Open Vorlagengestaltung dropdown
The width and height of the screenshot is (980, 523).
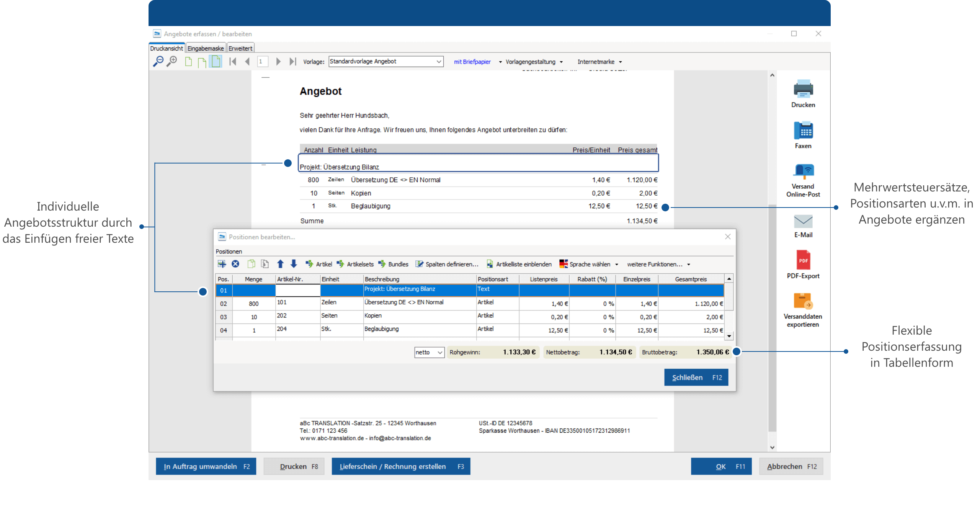pyautogui.click(x=534, y=62)
